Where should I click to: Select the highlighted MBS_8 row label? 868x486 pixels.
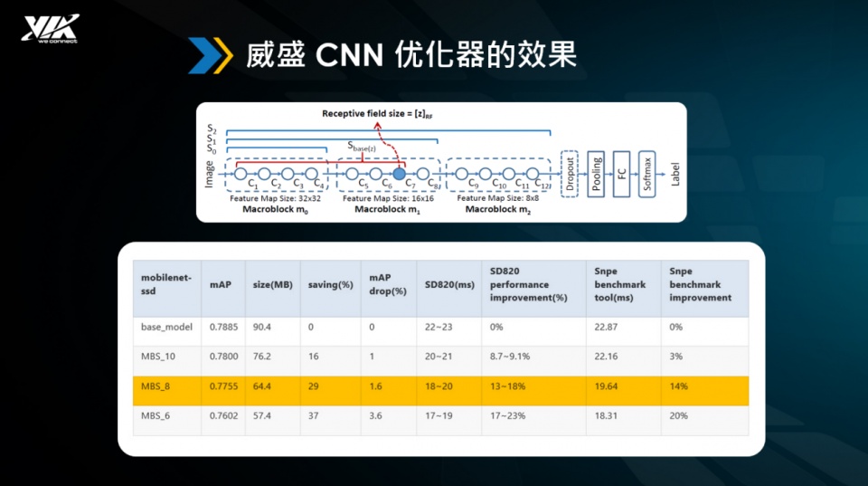coord(156,386)
